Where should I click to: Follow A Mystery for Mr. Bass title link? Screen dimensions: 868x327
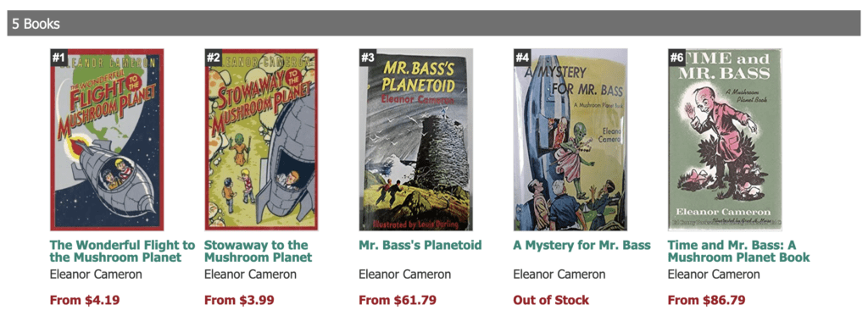(x=581, y=245)
